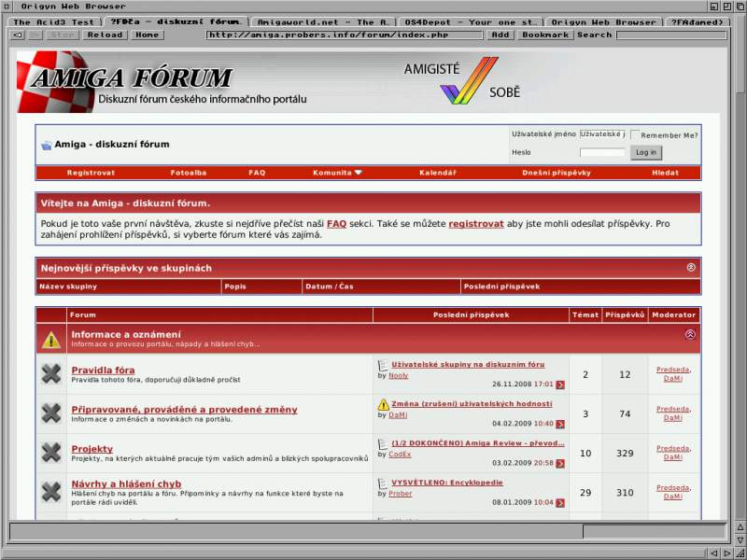Click scroll down arrow at bottom right
The height and width of the screenshot is (560, 747).
click(740, 539)
